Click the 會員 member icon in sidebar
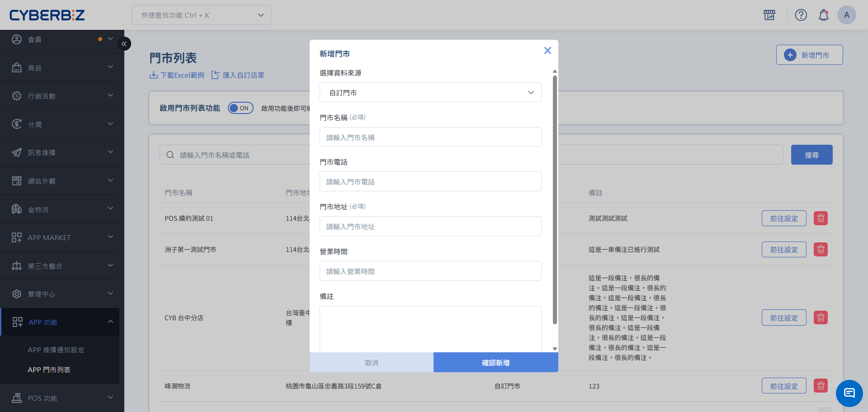This screenshot has width=868, height=412. tap(17, 39)
